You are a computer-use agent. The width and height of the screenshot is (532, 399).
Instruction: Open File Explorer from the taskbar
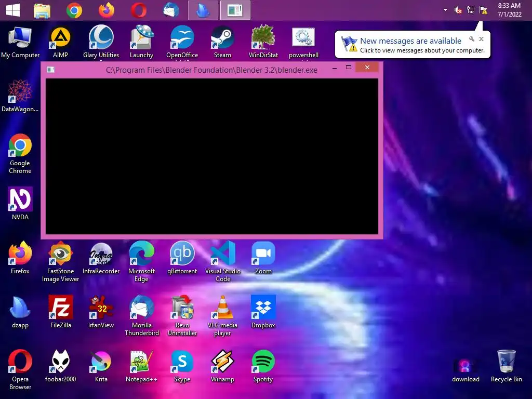42,10
